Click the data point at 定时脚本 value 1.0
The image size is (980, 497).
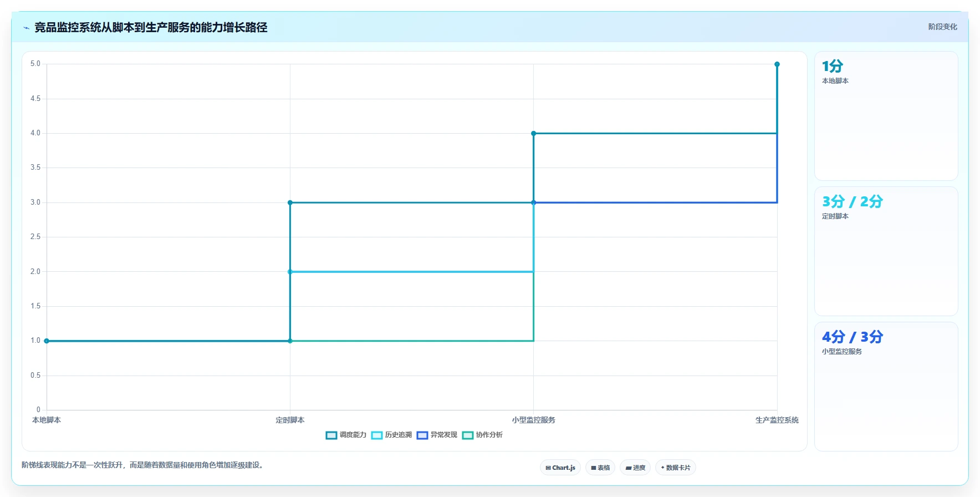[x=290, y=341]
